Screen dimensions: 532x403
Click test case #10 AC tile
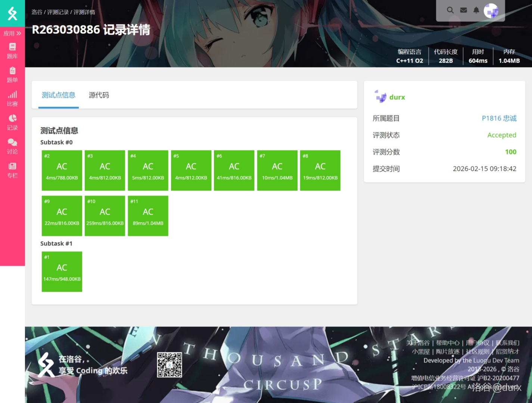105,216
